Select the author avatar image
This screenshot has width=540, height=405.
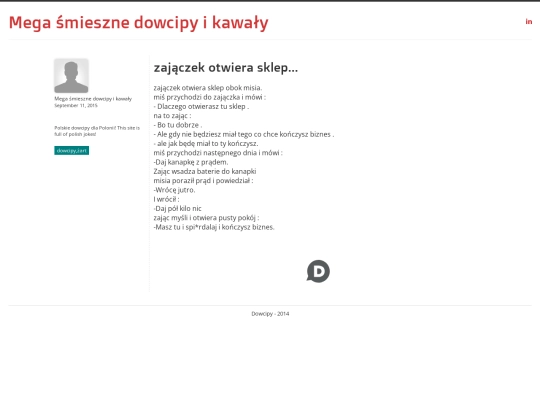(x=71, y=76)
